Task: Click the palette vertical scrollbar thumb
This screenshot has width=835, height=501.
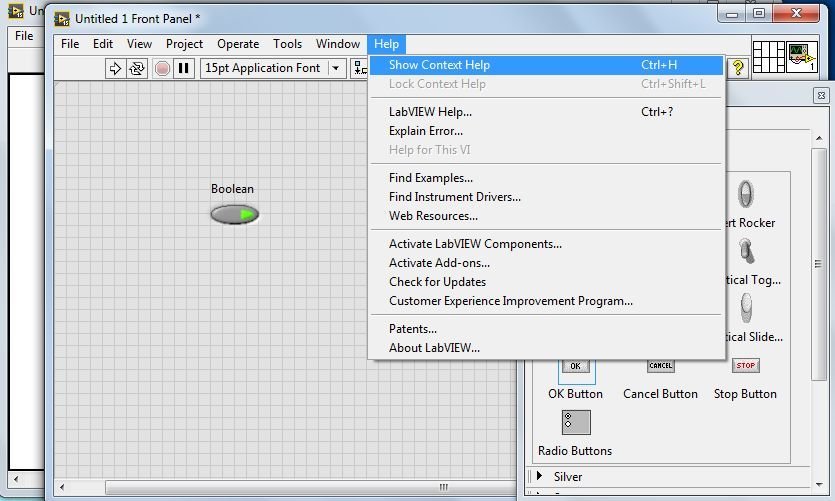Action: (x=818, y=264)
